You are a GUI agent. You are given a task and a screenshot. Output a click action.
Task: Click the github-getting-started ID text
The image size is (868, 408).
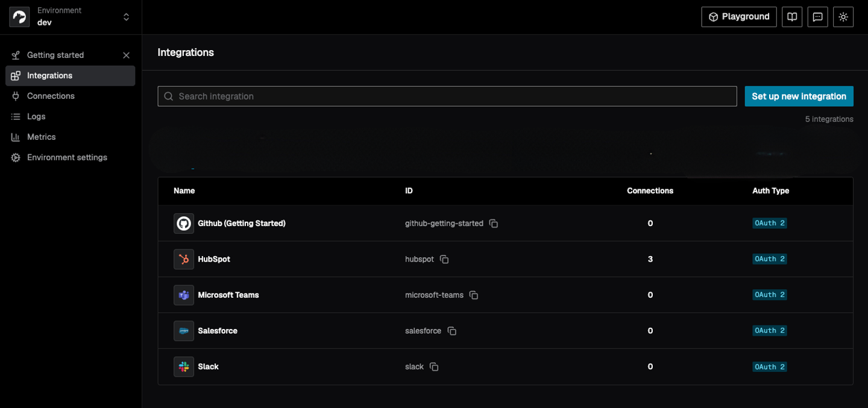(444, 224)
